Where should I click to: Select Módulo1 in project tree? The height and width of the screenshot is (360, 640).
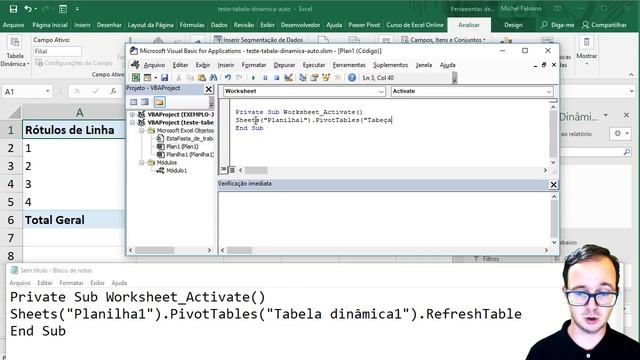pyautogui.click(x=172, y=171)
